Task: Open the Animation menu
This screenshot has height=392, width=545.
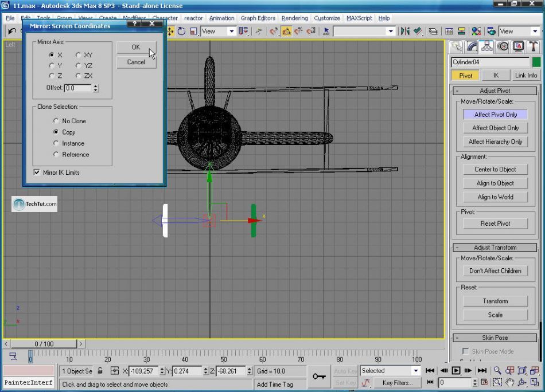Action: pos(222,18)
